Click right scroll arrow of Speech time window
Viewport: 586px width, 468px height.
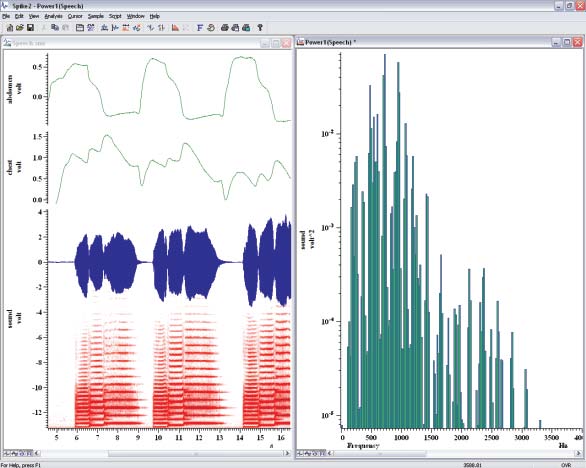[x=287, y=453]
